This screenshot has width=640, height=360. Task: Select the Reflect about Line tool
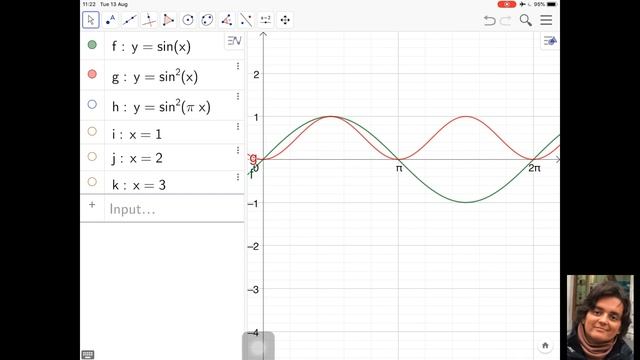click(246, 20)
